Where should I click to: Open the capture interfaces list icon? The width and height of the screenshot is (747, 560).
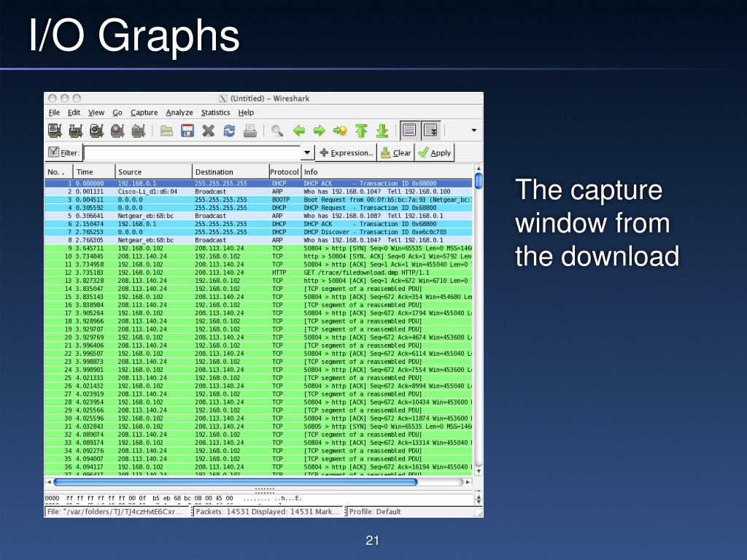(x=55, y=131)
